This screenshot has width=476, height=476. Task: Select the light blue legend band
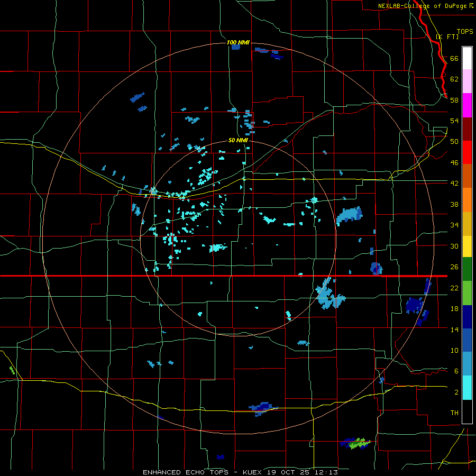[x=467, y=364]
